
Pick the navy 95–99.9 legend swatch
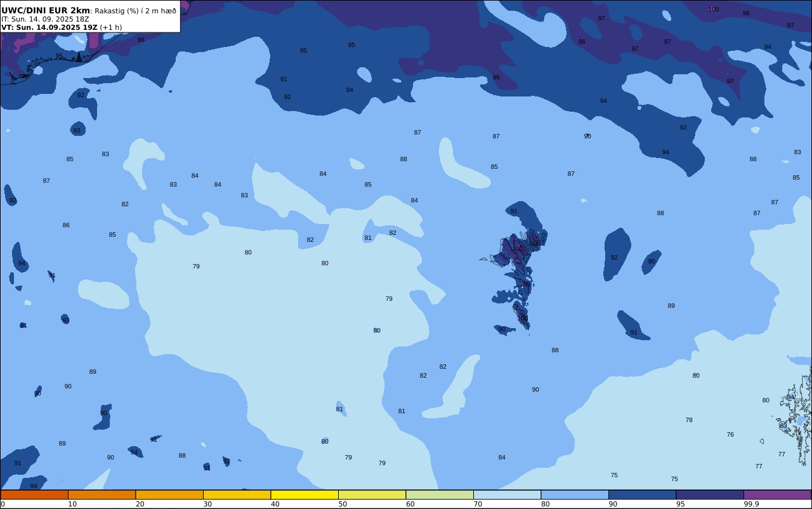coord(710,494)
